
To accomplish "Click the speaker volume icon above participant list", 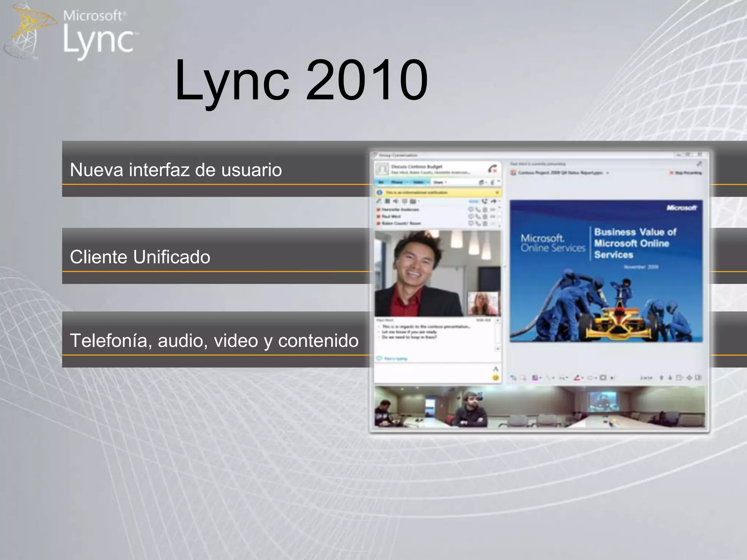I will pos(396,201).
